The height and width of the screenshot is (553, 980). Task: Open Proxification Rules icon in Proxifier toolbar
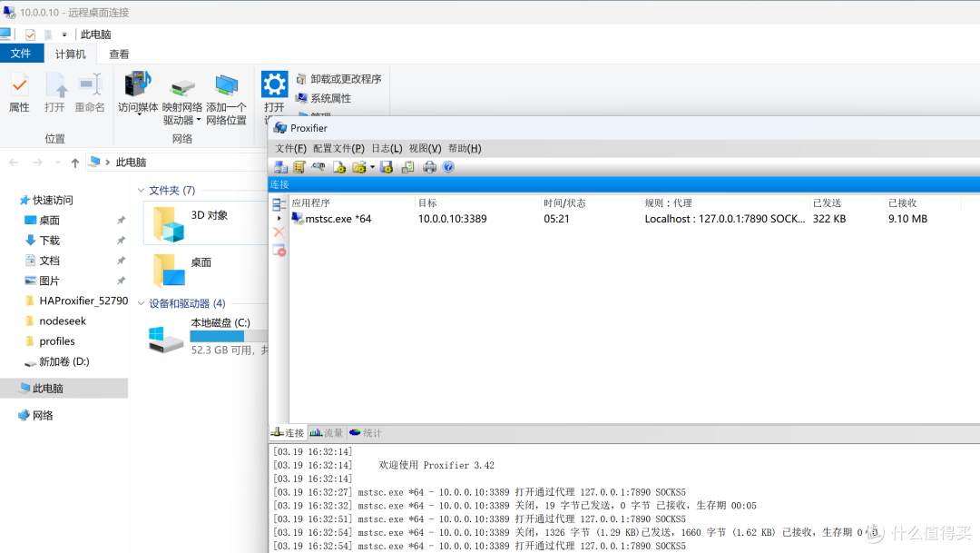(x=299, y=167)
